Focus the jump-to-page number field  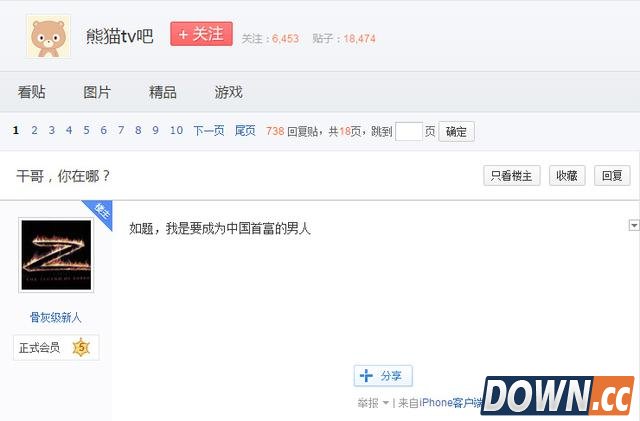click(409, 131)
